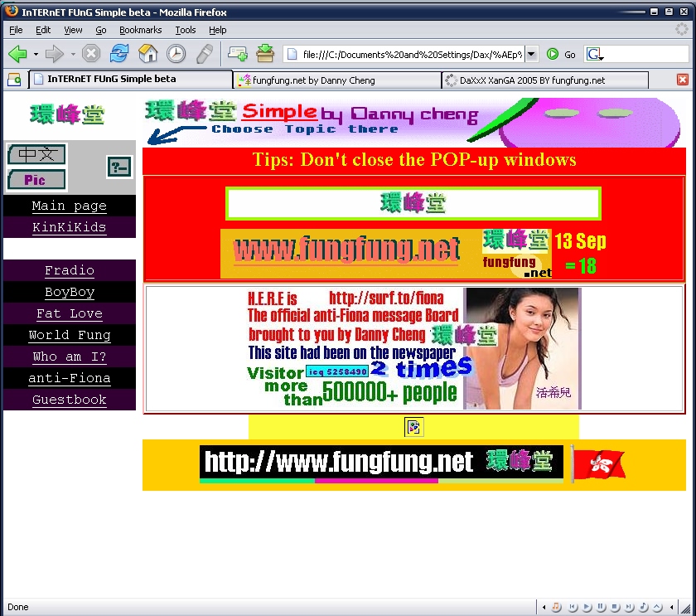Open the KinKiKids sidebar link
The height and width of the screenshot is (616, 696).
tap(69, 227)
